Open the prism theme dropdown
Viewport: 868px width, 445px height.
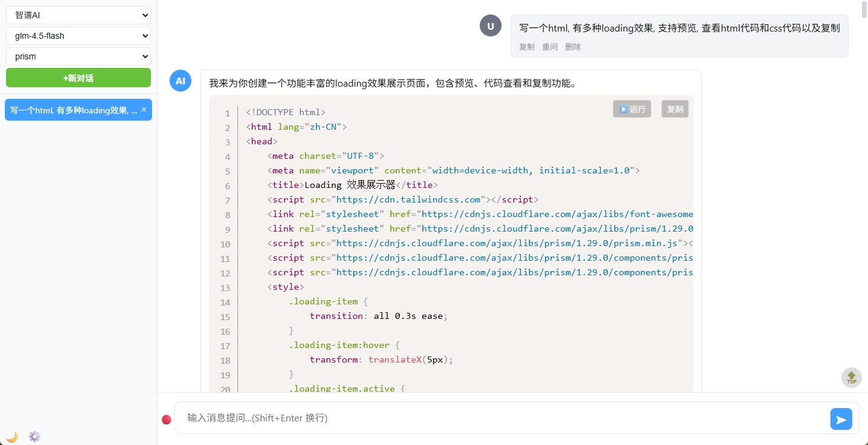(78, 56)
